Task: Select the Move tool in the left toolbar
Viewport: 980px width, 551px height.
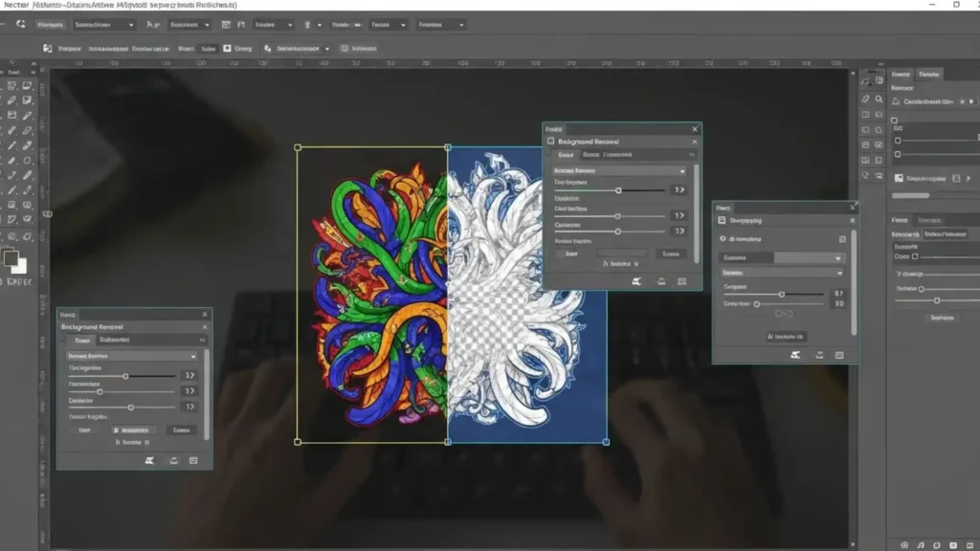Action: tap(10, 86)
